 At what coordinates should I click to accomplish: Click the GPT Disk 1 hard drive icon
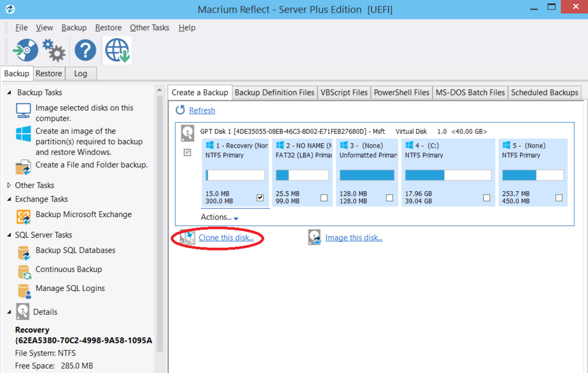[x=187, y=133]
